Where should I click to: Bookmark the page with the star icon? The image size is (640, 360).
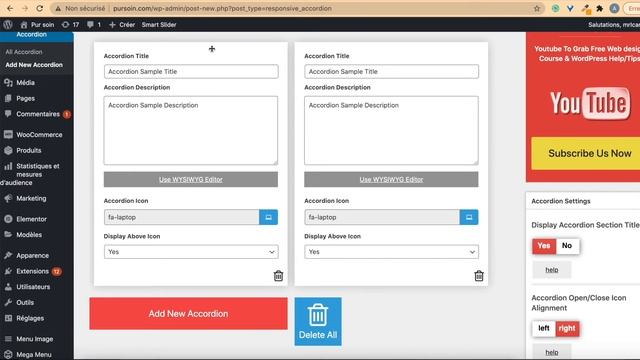click(537, 8)
